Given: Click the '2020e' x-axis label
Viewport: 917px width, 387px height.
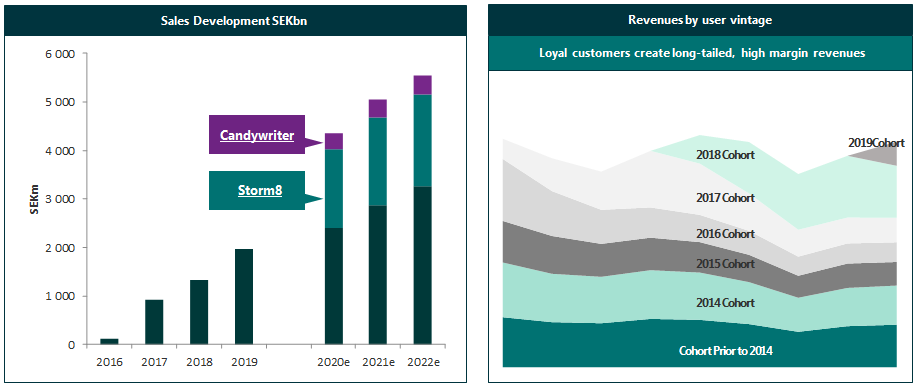Looking at the screenshot, I should pos(333,362).
